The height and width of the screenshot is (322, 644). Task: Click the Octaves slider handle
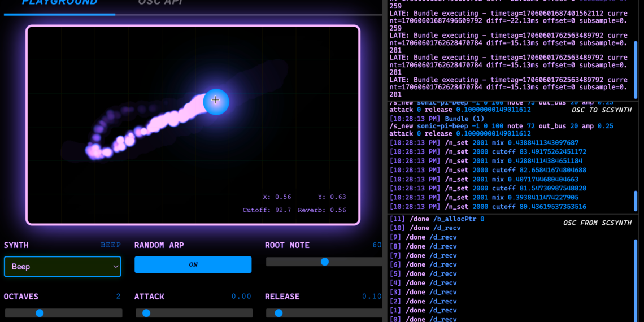(x=40, y=313)
